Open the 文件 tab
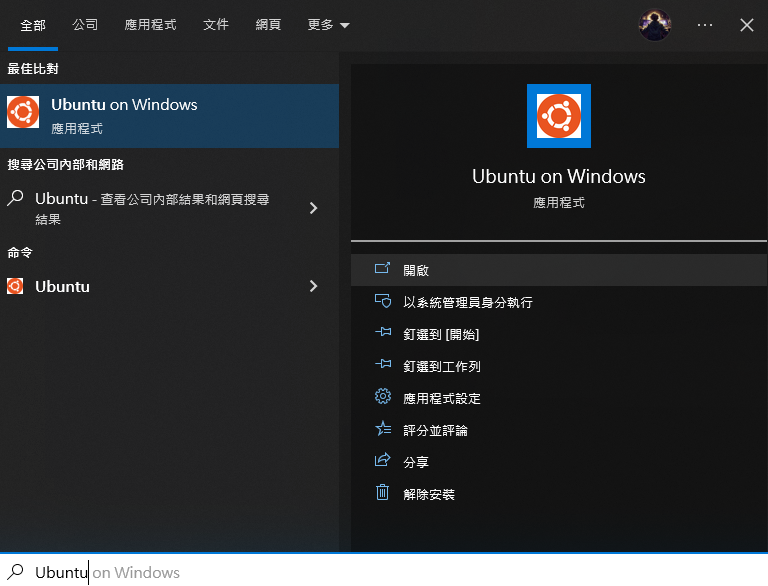The image size is (768, 586). pyautogui.click(x=216, y=24)
